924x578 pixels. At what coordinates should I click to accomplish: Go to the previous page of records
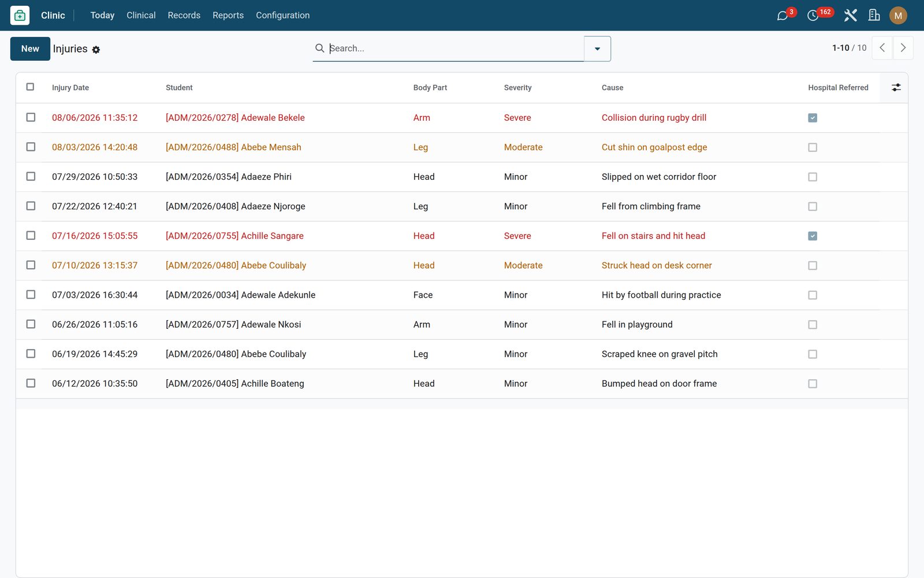(x=882, y=48)
